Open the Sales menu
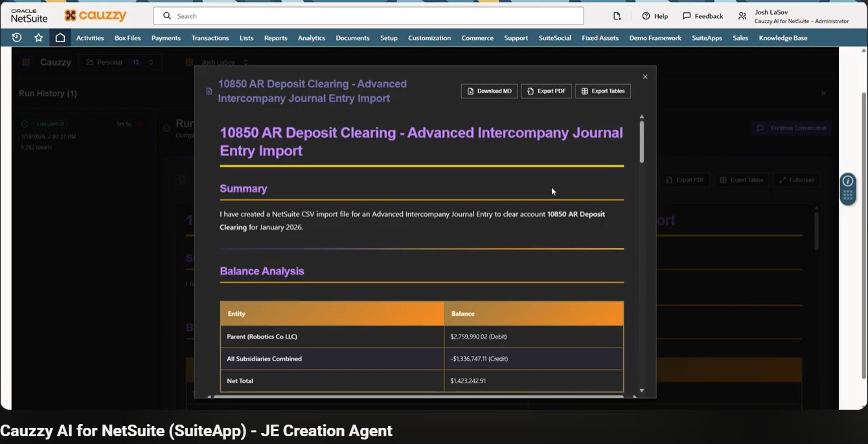This screenshot has height=444, width=868. [740, 38]
